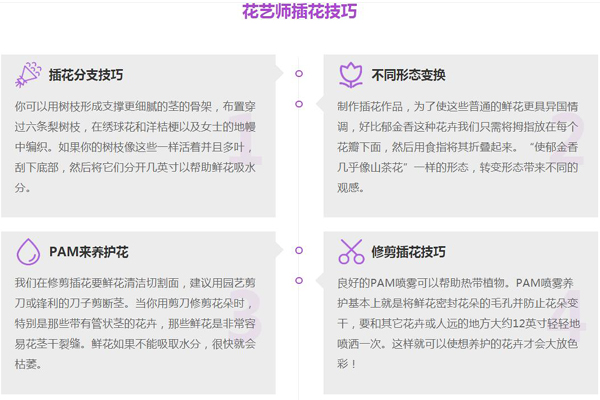Click the vertical timeline line between the card rows
The height and width of the screenshot is (400, 600).
(x=299, y=180)
